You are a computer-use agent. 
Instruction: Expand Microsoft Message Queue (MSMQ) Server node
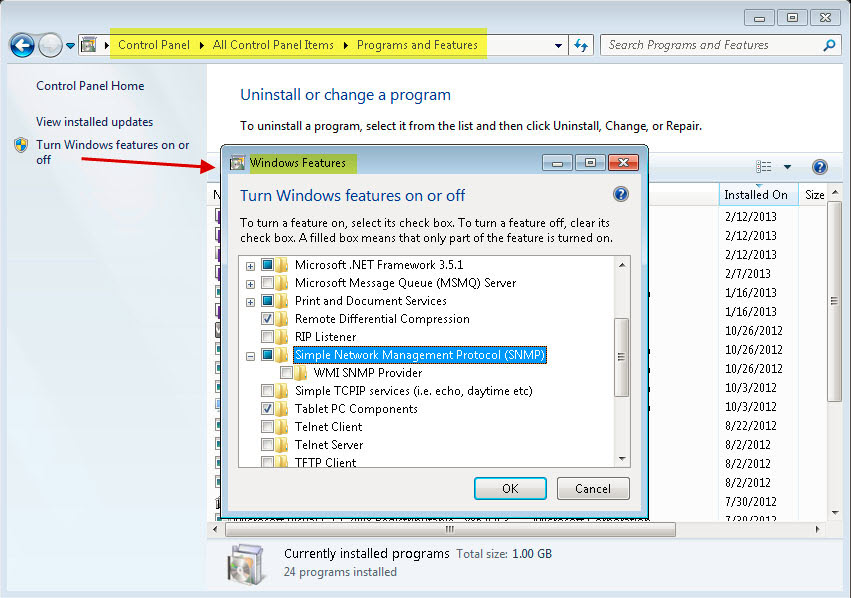250,284
